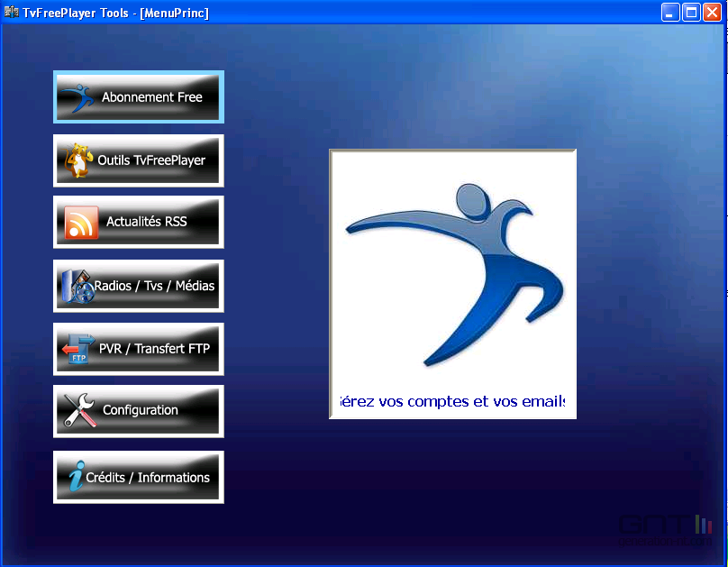
Task: Click the Freebox runner icon on Abonnement Free
Action: [x=77, y=97]
